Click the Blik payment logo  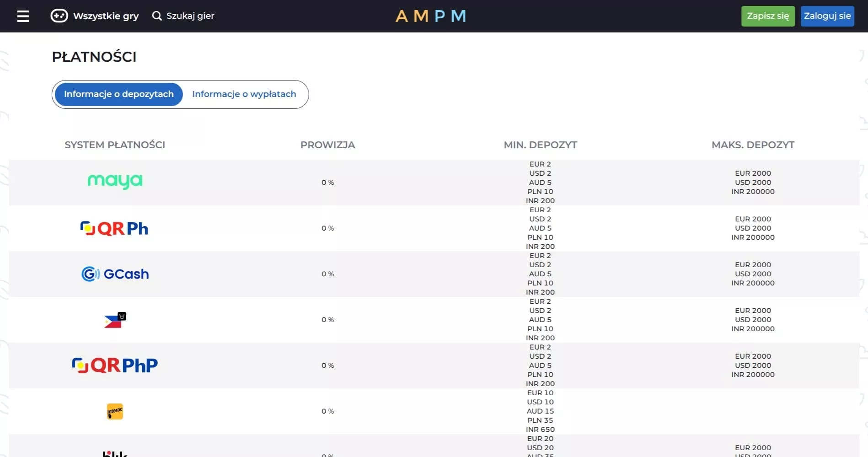tap(115, 453)
